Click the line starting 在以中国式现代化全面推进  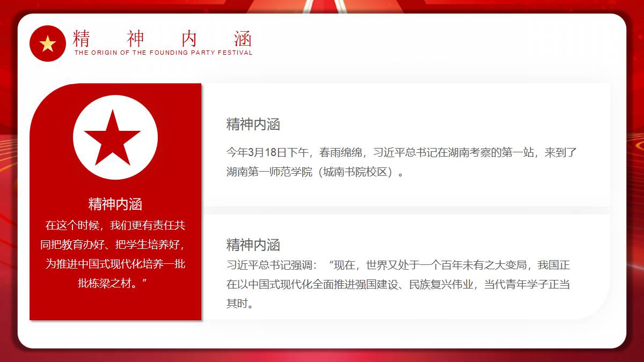point(398,284)
